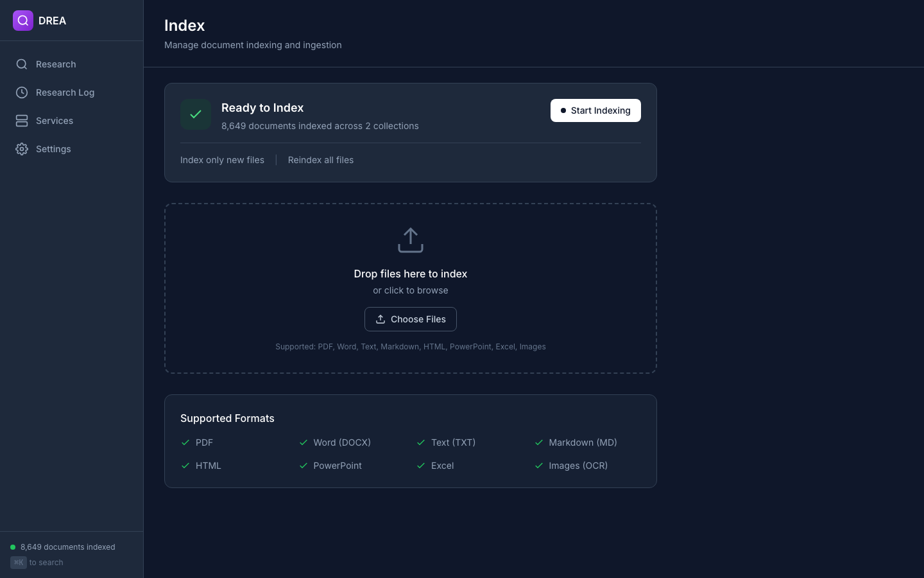Click 8,649 documents indexed status link
The image size is (924, 578).
pos(67,547)
